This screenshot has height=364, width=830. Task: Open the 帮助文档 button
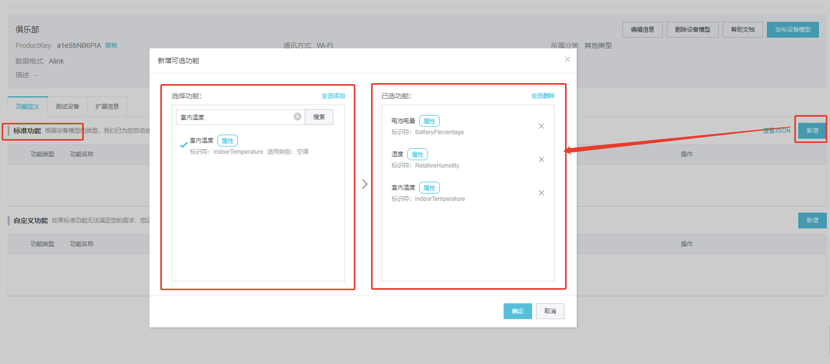click(x=742, y=30)
